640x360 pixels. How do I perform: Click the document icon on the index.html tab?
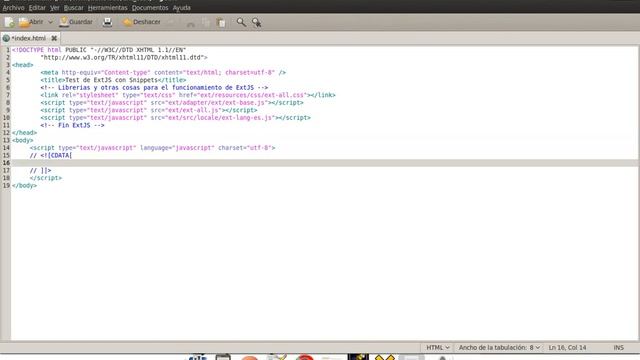[6, 38]
